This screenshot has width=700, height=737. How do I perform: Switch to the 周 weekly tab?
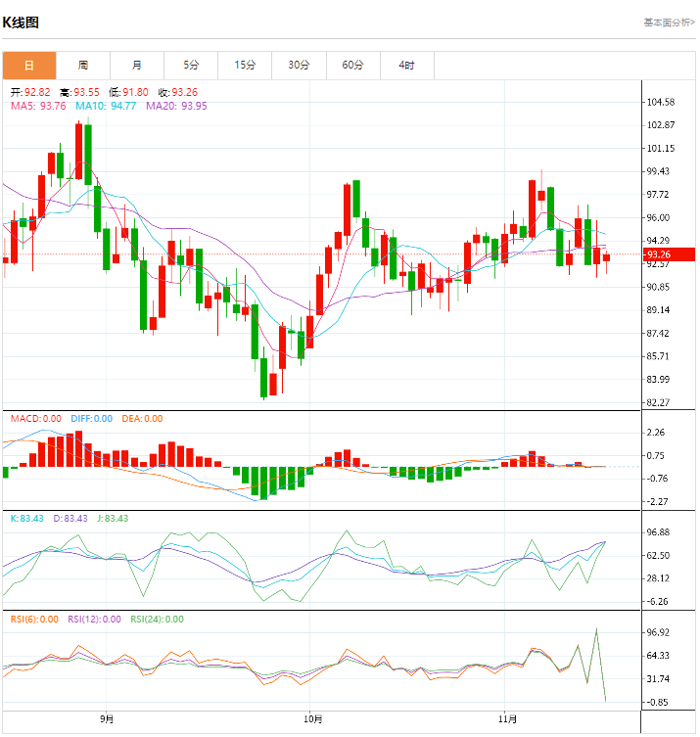[x=83, y=66]
